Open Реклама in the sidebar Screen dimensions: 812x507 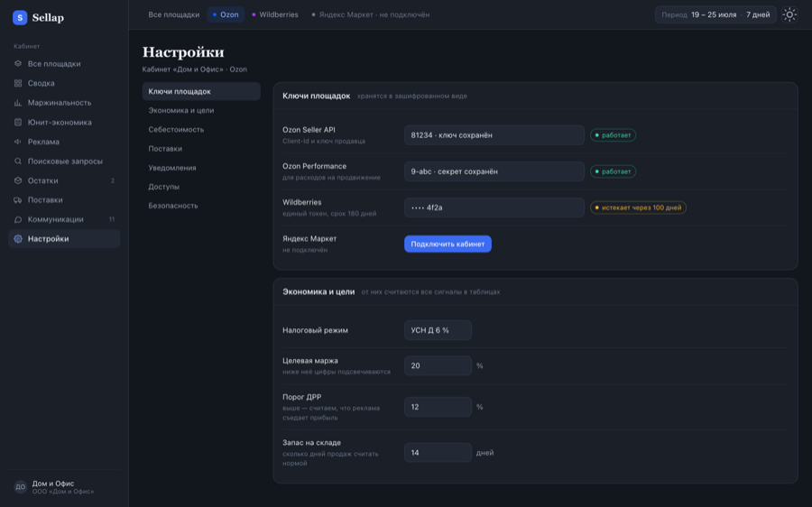64,142
